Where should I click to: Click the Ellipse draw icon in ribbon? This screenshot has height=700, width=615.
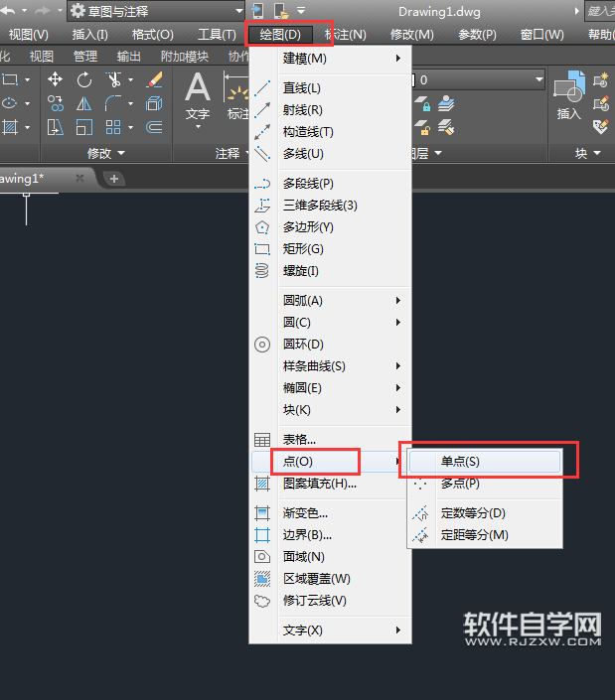point(10,103)
